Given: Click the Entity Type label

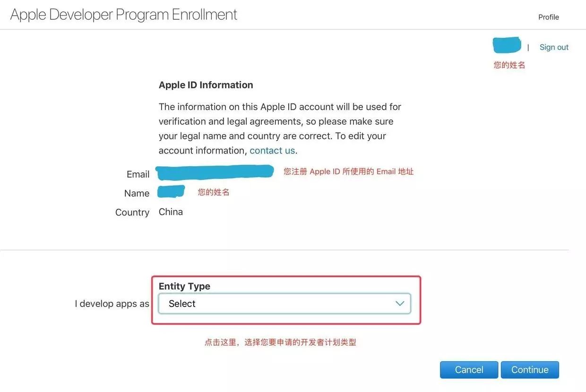Looking at the screenshot, I should (x=184, y=286).
